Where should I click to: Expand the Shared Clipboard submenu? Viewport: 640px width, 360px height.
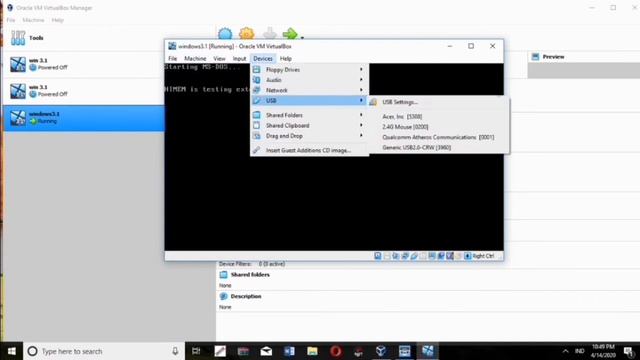point(309,125)
